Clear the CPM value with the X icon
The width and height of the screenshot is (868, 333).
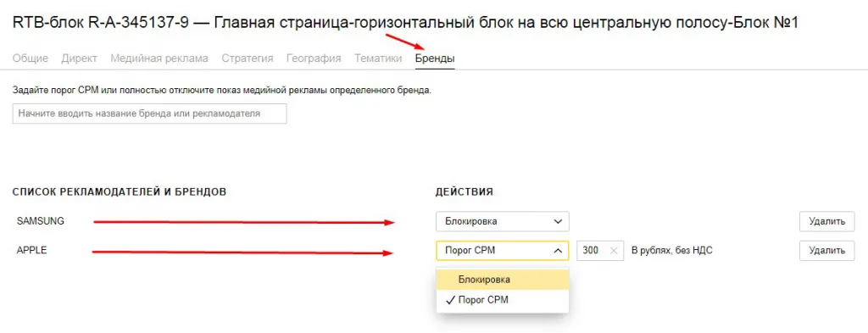point(614,251)
